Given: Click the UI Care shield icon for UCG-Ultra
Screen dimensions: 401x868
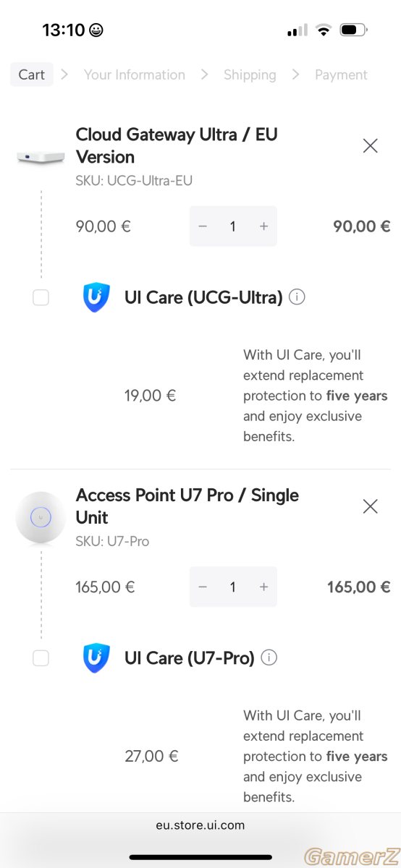Looking at the screenshot, I should (x=96, y=297).
